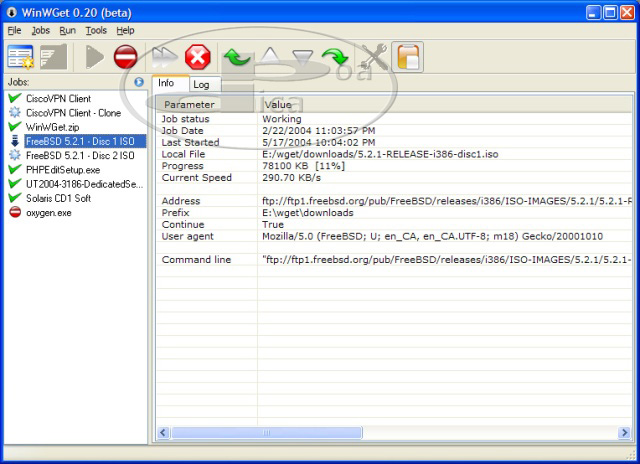640x464 pixels.
Task: Collapse the Jobs panel with blue arrow
Action: (x=139, y=82)
